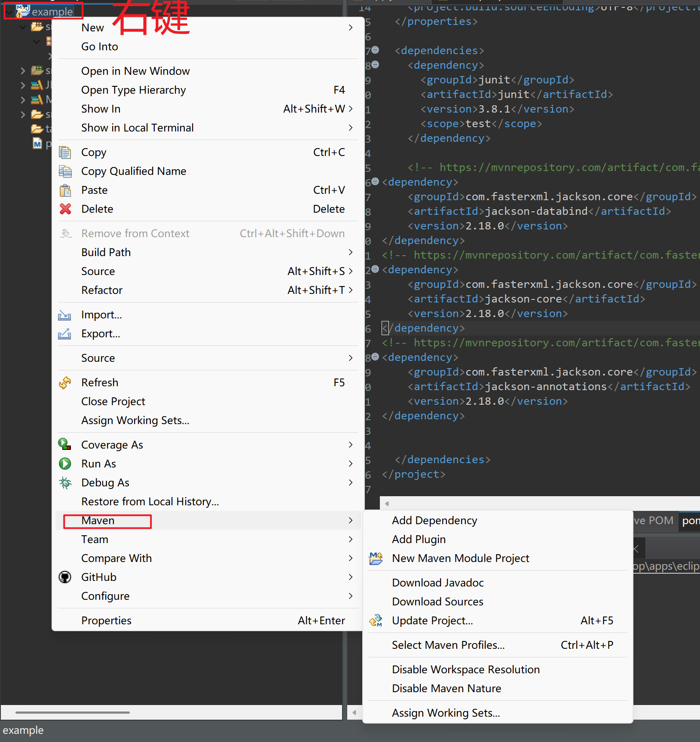Click the Debug As bug icon

65,483
